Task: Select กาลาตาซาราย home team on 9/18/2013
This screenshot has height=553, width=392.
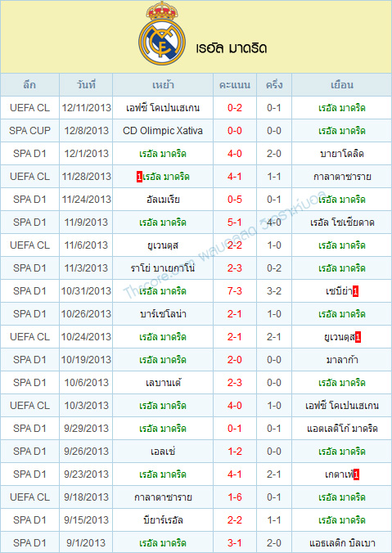Action: 163,497
